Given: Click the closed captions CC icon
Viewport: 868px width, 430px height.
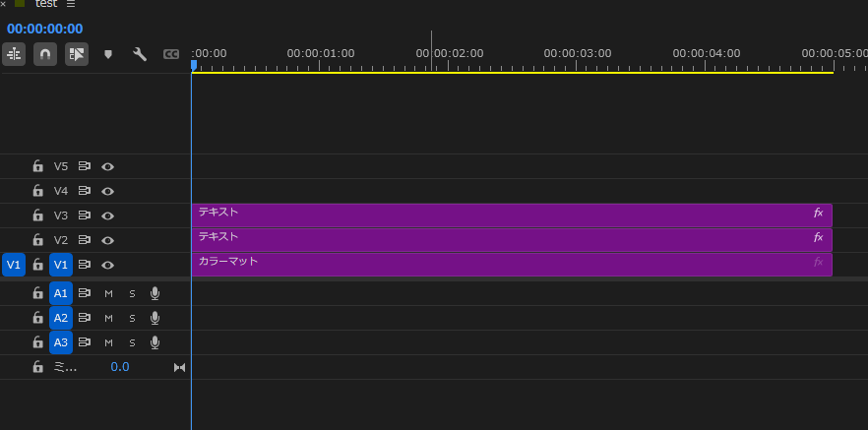Looking at the screenshot, I should coord(171,55).
